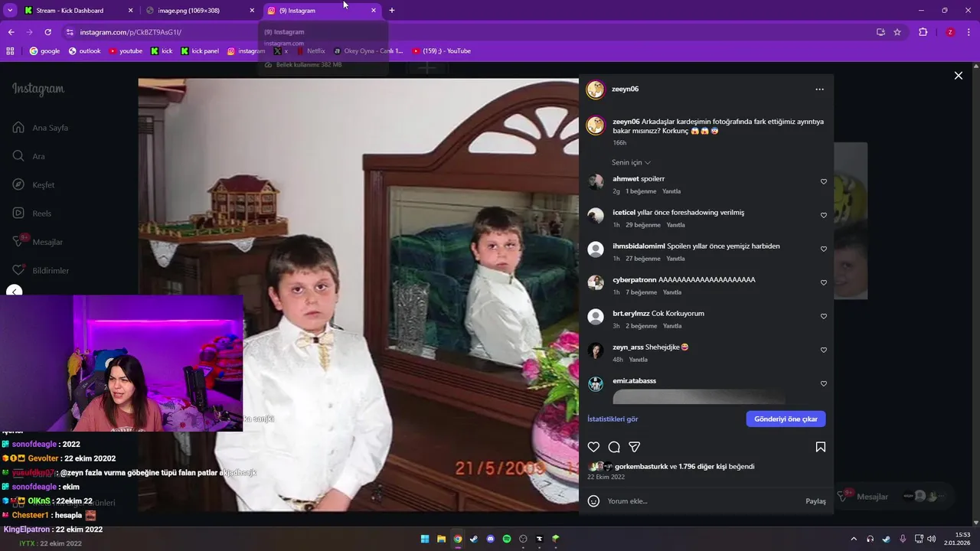This screenshot has width=980, height=551.
Task: Open zeeyn06 profile avatar in post header
Action: [596, 90]
